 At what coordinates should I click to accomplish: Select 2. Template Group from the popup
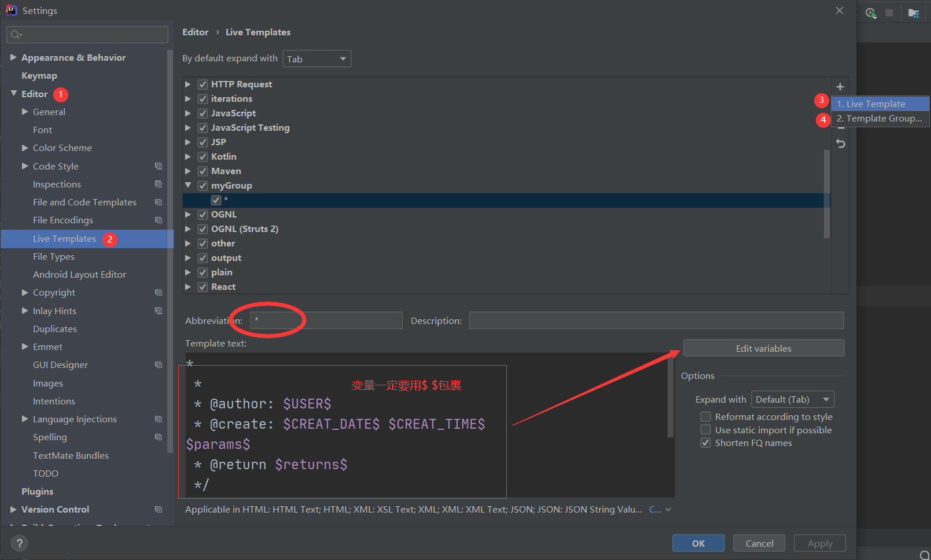878,118
